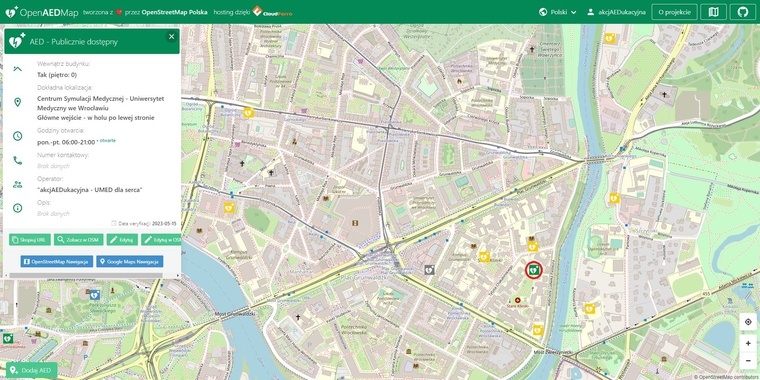Image resolution: width=760 pixels, height=380 pixels.
Task: Select yellow AED marker near Ogród Botaniczny stop
Action: click(249, 112)
